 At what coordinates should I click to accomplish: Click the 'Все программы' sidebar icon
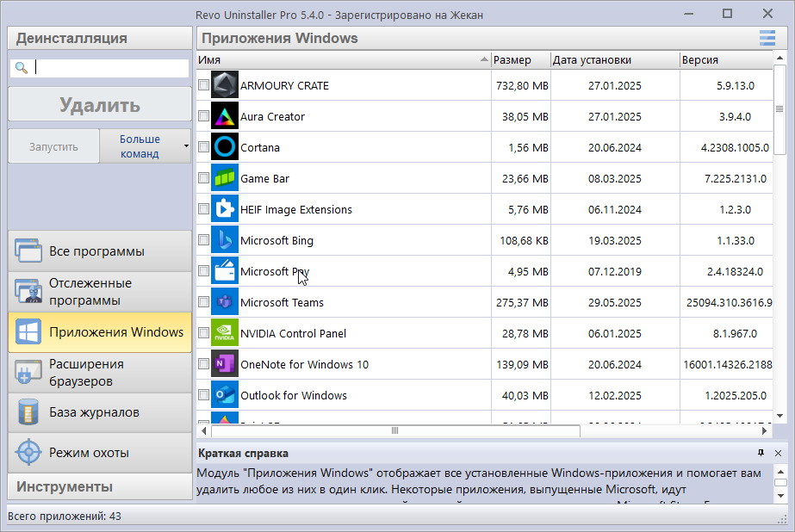point(28,251)
